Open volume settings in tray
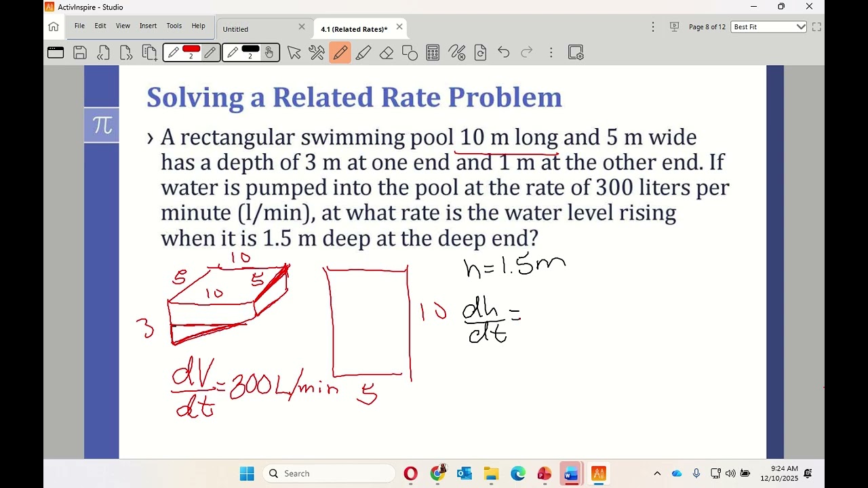Image resolution: width=868 pixels, height=488 pixels. coord(730,473)
